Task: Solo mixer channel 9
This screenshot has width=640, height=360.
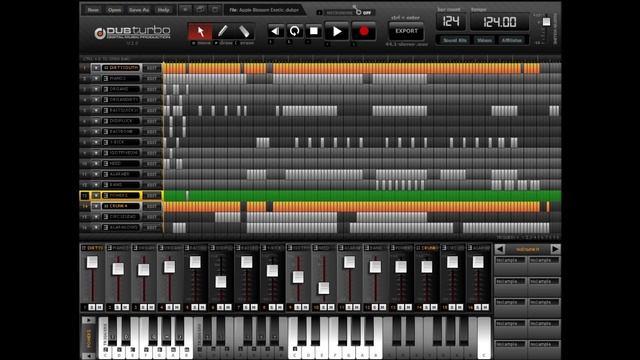Action: (298, 307)
